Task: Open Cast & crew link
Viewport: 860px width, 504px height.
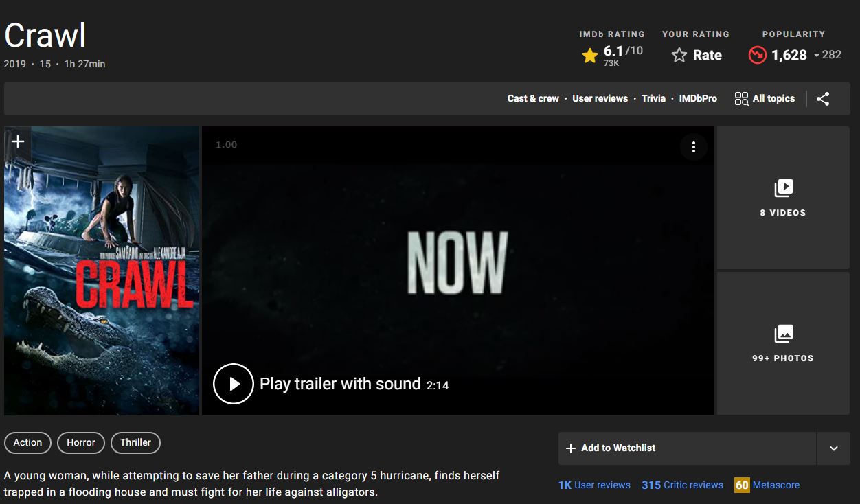Action: click(533, 99)
